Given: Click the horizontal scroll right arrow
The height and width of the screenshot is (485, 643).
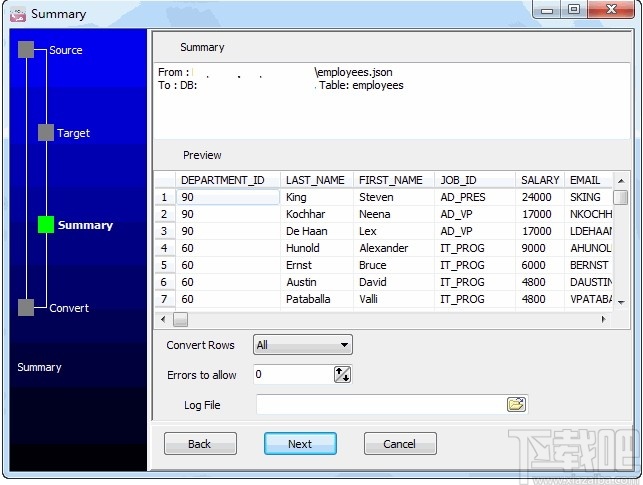Looking at the screenshot, I should point(603,319).
